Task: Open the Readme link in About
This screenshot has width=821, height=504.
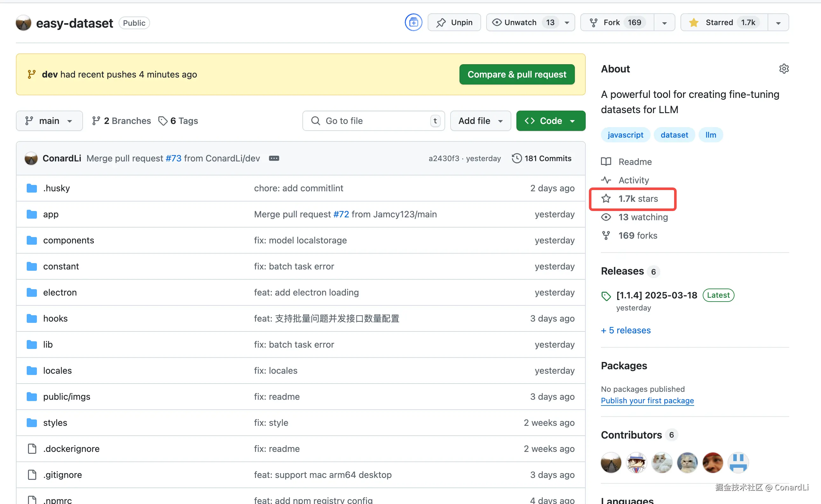Action: click(635, 162)
